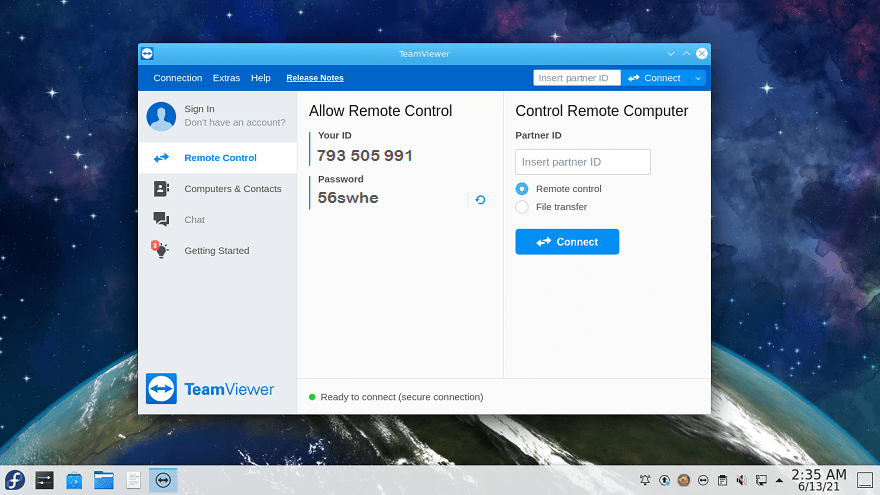Click the Ready to connect status text
The height and width of the screenshot is (495, 880).
click(402, 397)
